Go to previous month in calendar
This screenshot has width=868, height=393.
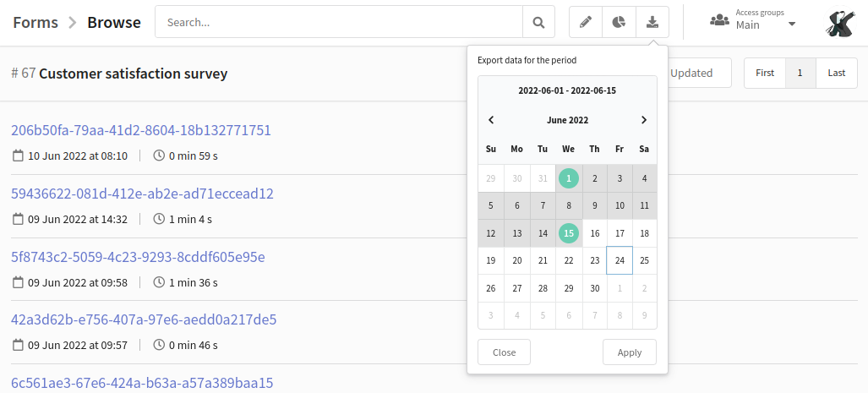coord(491,120)
